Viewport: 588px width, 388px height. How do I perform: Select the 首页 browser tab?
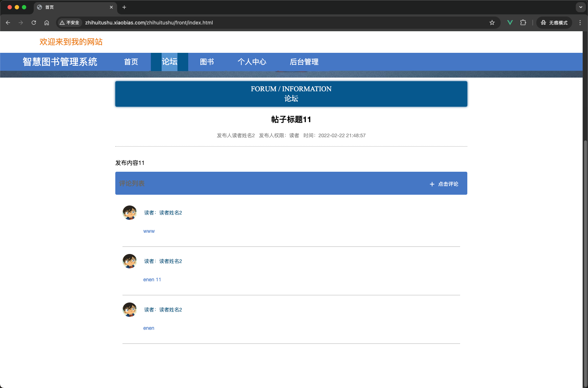(x=75, y=7)
